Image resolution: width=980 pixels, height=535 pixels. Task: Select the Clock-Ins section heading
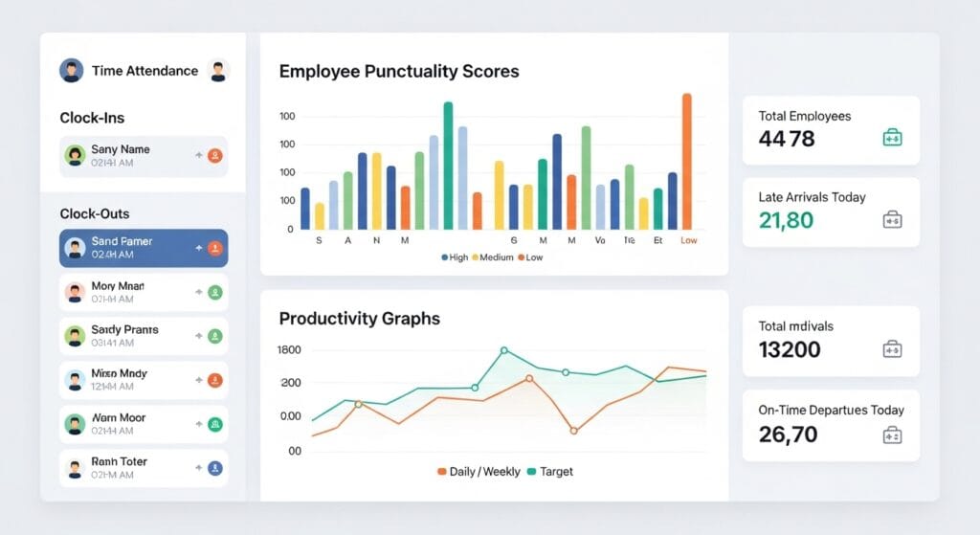[92, 118]
